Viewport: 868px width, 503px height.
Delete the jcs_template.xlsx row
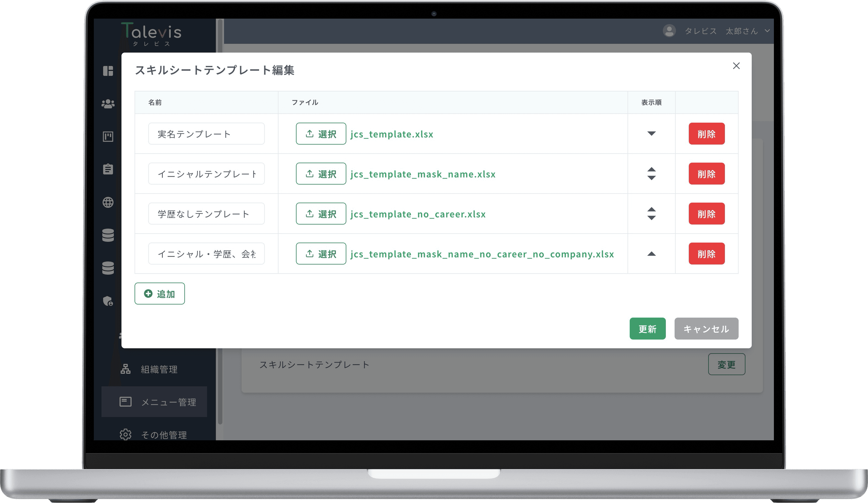click(x=706, y=134)
